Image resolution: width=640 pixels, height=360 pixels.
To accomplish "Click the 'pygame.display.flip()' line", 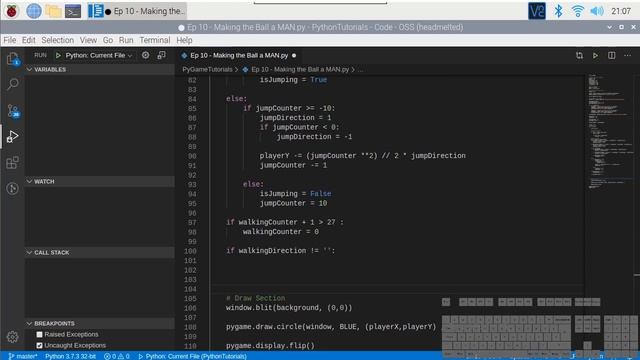I will [270, 346].
